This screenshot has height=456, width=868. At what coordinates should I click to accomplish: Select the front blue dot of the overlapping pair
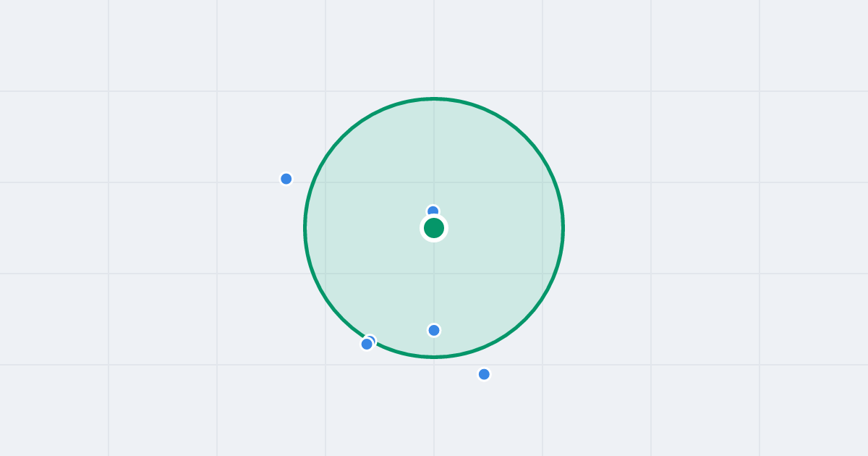click(367, 344)
